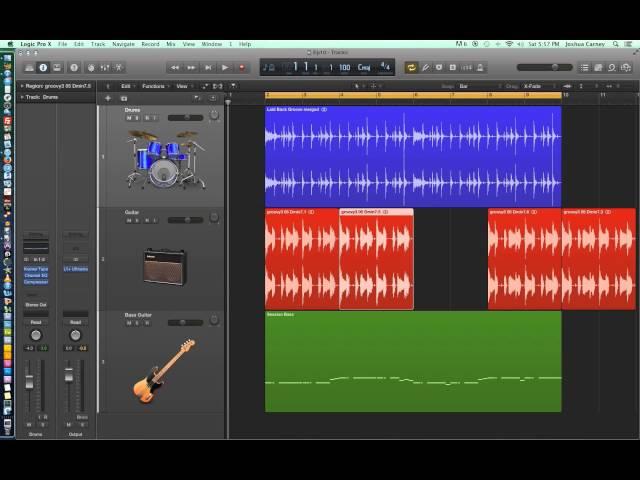
Task: Expand the Region inspector disclosure triangle
Action: point(22,86)
